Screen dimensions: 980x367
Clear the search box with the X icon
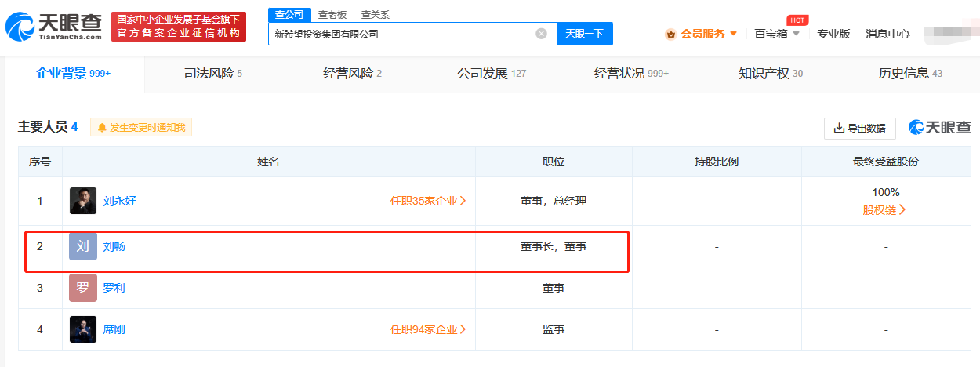541,34
